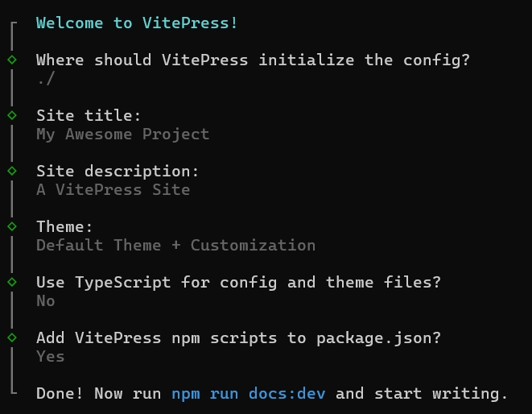Image resolution: width=532 pixels, height=414 pixels.
Task: Click the diamond marker beside the npm scripts question
Action: (12, 337)
